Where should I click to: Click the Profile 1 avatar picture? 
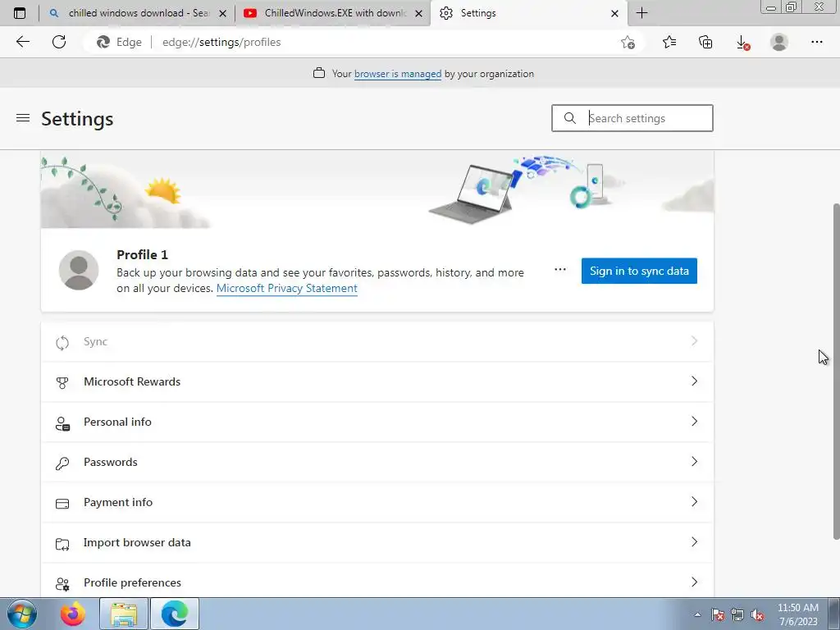click(x=79, y=270)
